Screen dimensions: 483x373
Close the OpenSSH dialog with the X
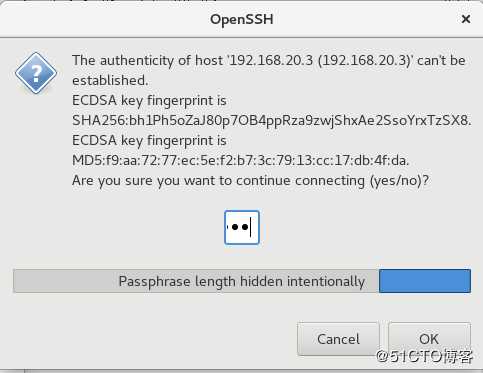point(466,19)
